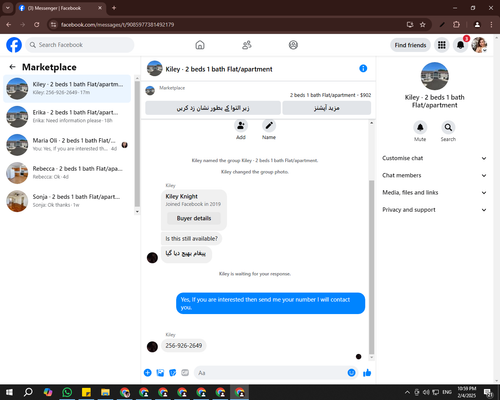500x400 pixels.
Task: Open the profile circle icon beside the Friends icon
Action: tap(293, 45)
